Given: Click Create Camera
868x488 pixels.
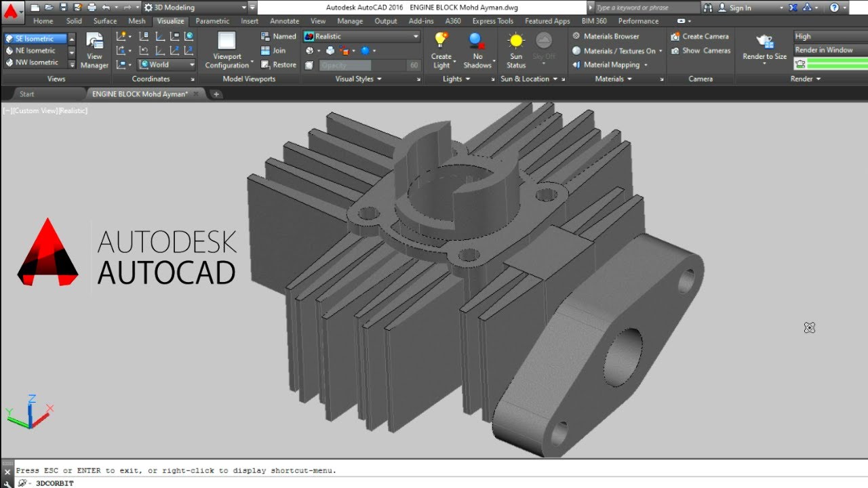Looking at the screenshot, I should 700,36.
